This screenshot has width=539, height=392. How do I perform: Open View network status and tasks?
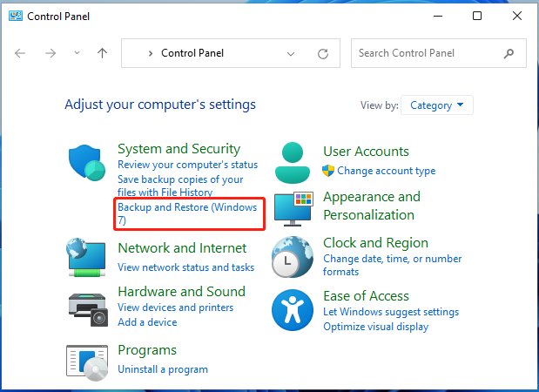click(x=186, y=267)
